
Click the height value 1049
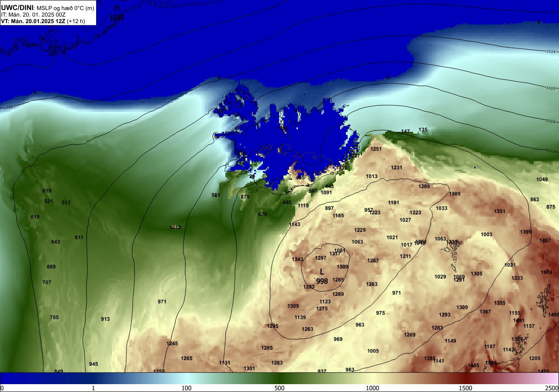pyautogui.click(x=542, y=179)
